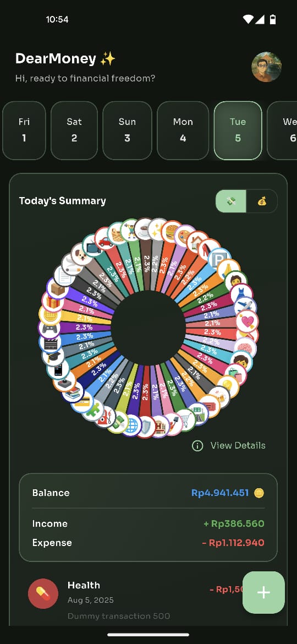Tap the game controller category icon

coord(49,330)
